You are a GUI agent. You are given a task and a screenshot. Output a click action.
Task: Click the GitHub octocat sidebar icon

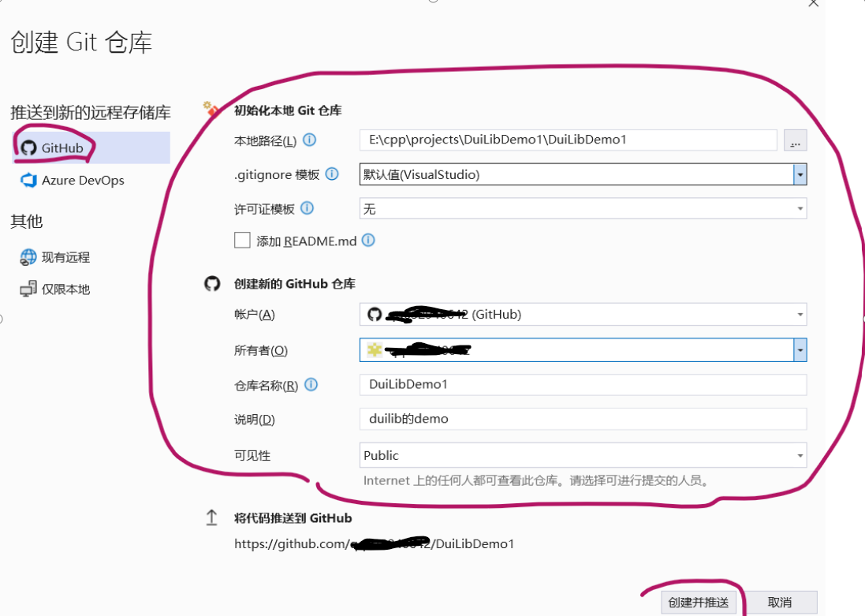[28, 148]
